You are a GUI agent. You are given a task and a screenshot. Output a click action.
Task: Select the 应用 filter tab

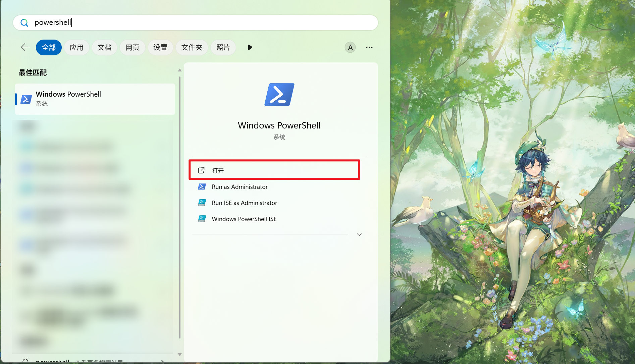tap(76, 47)
